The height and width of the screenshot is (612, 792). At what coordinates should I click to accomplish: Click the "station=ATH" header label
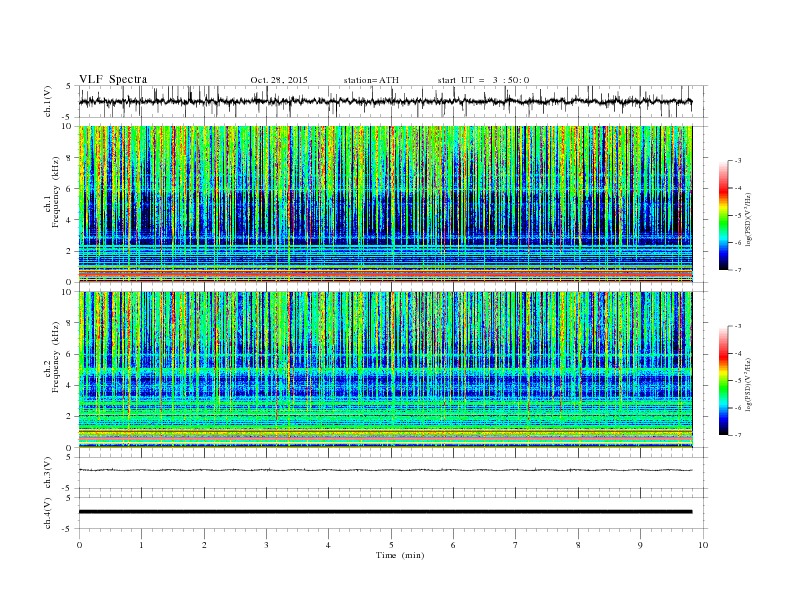tap(371, 80)
